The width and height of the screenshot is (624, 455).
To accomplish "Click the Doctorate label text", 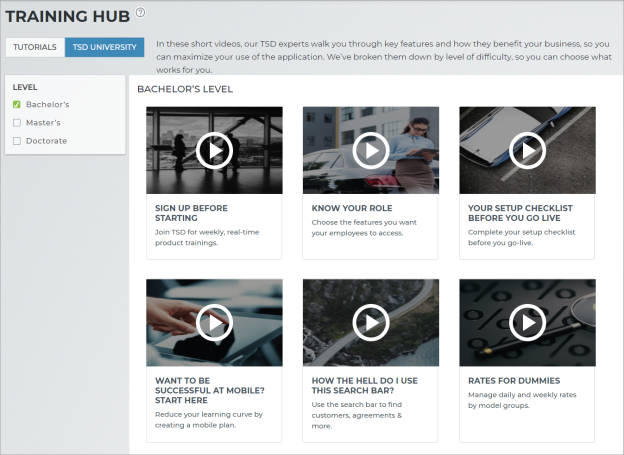I will pos(46,141).
